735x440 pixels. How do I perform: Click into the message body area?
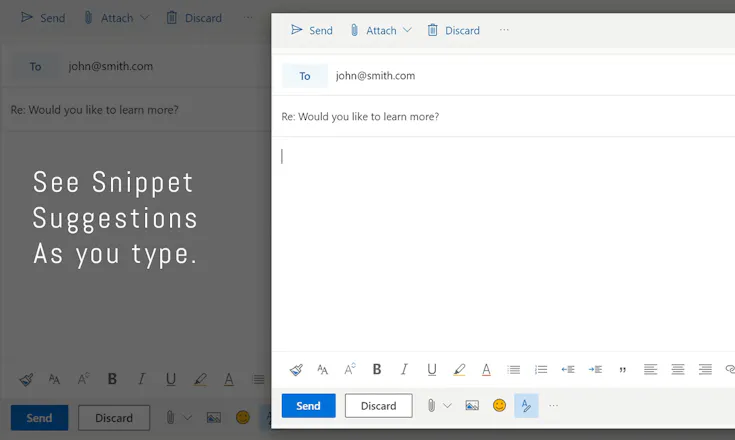click(x=503, y=244)
